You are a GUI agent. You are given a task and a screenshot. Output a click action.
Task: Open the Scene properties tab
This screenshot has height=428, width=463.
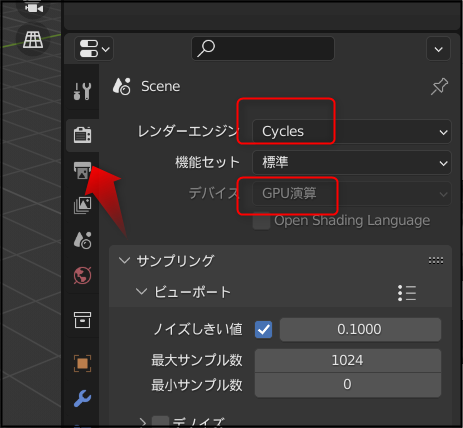click(x=82, y=240)
